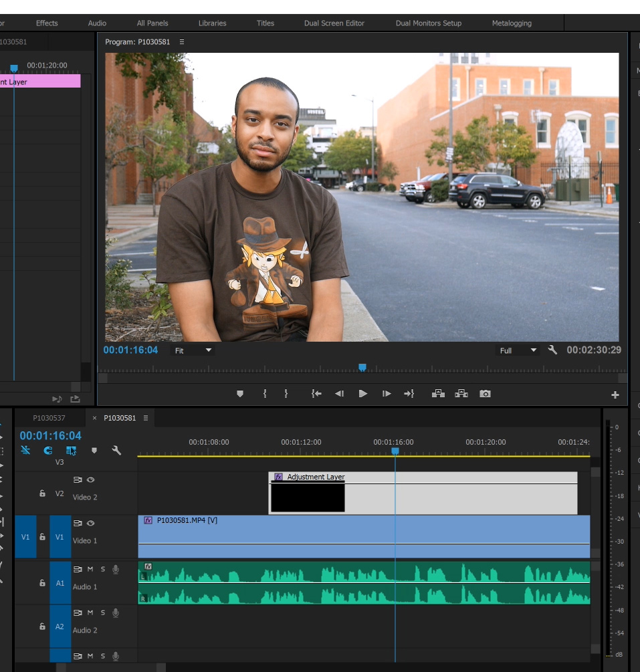Open the Button Editor plus icon
Screen dimensions: 640x672
[x=615, y=395]
